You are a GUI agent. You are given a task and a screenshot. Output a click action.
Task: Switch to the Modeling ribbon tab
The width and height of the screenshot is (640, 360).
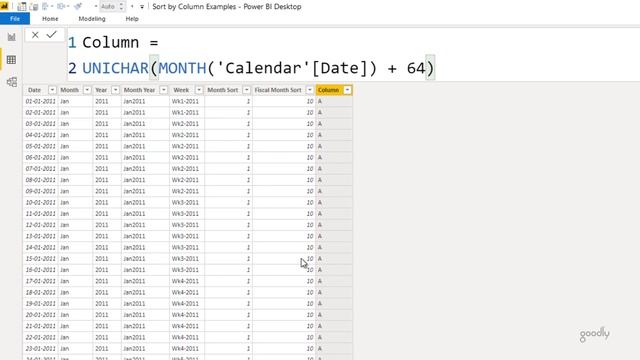pyautogui.click(x=92, y=19)
